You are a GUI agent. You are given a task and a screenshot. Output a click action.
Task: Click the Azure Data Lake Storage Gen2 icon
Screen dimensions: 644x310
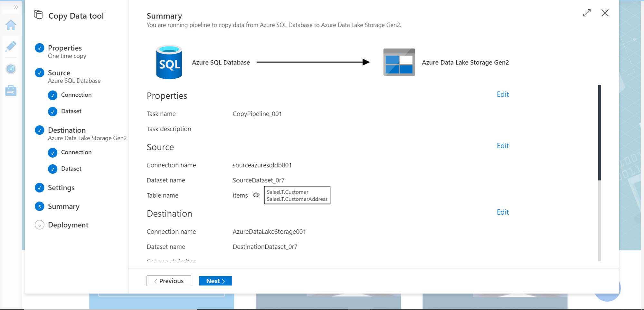(399, 62)
